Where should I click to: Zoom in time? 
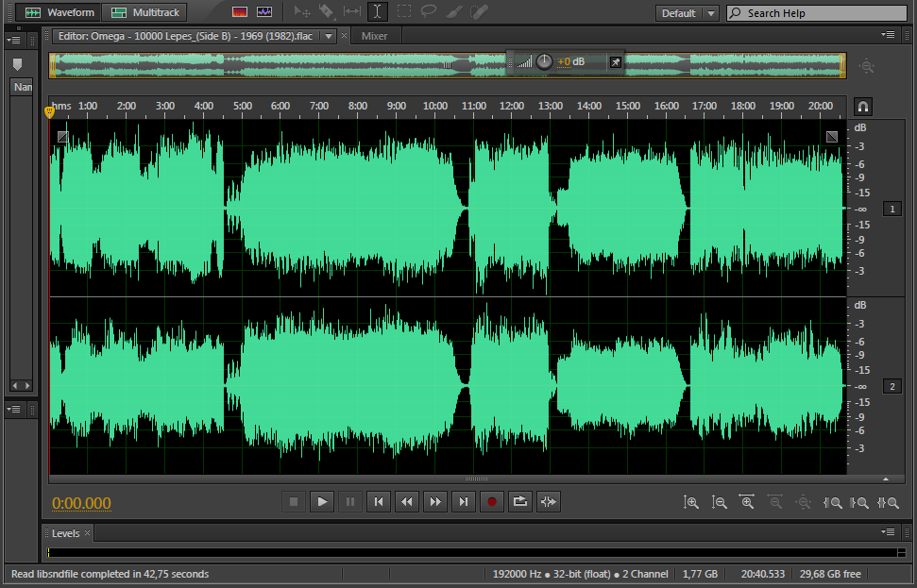747,502
